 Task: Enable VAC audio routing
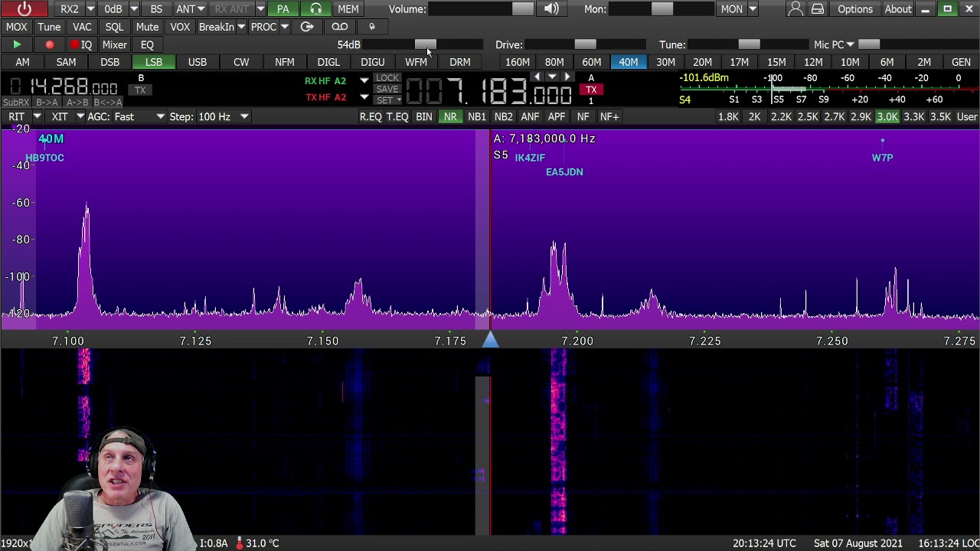click(x=82, y=27)
